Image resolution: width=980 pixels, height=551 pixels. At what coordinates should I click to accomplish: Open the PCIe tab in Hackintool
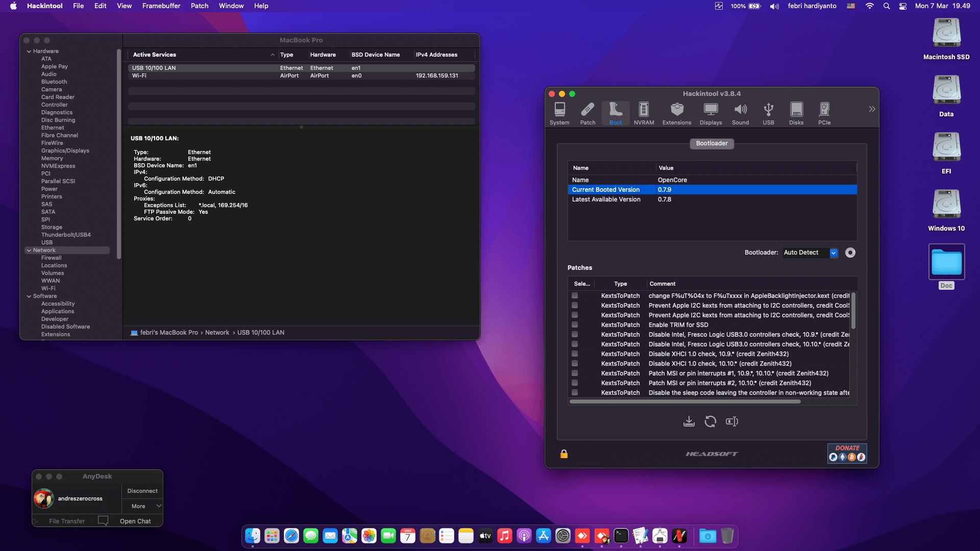click(824, 113)
